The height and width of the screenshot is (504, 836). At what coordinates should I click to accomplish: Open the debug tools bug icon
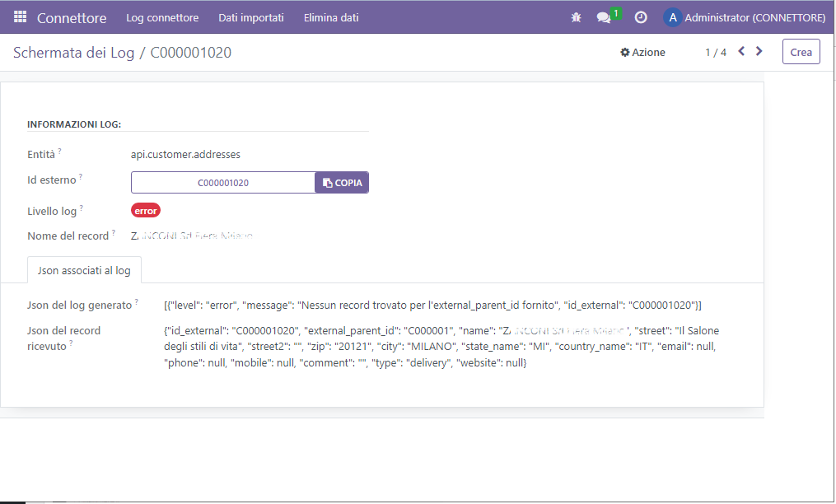click(x=576, y=17)
